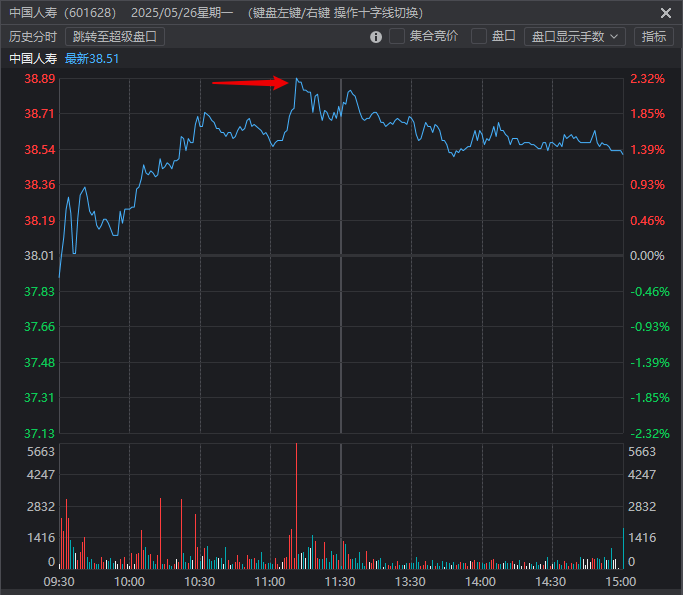Close the 中国人寿 history window
Viewport: 683px width, 595px height.
666,13
